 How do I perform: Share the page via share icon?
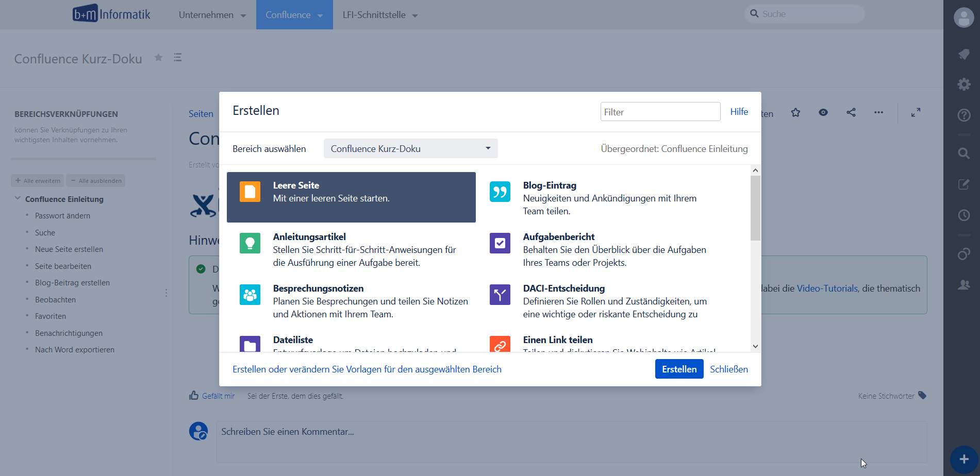point(851,112)
